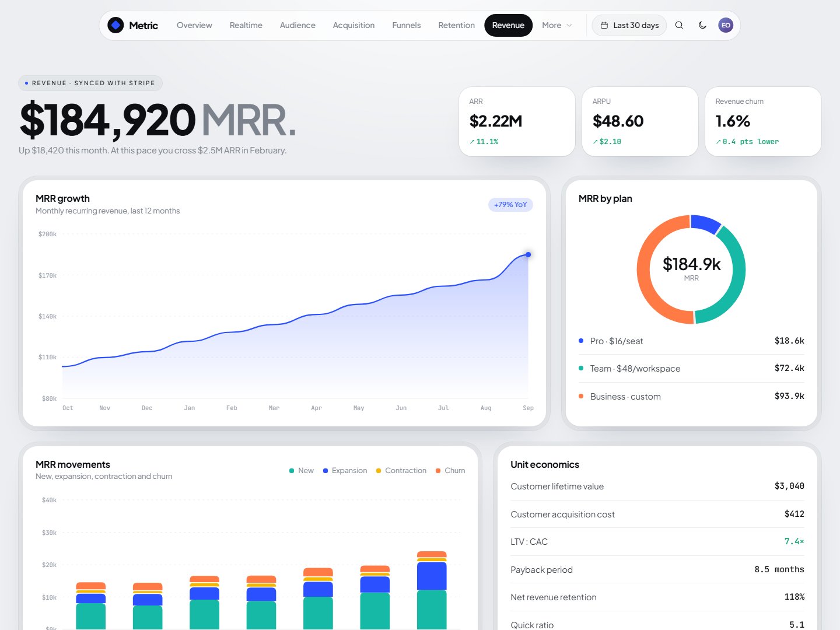Click the Quick ratio row
840x630 pixels.
click(657, 622)
